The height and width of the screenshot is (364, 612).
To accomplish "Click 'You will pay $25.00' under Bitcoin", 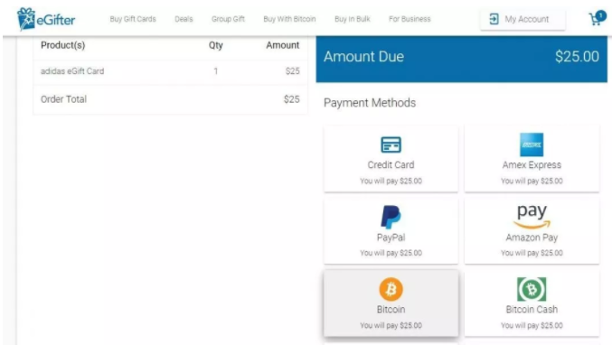I will tap(391, 325).
